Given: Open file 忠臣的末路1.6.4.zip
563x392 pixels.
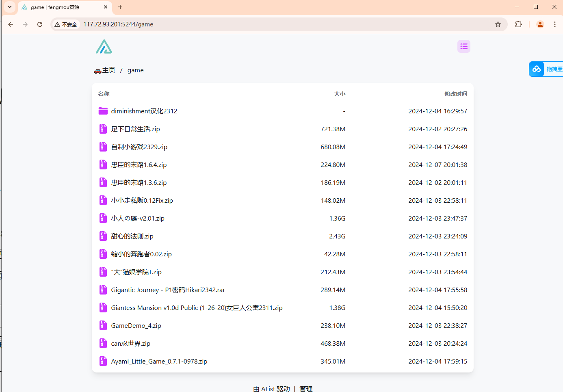Looking at the screenshot, I should [x=139, y=165].
